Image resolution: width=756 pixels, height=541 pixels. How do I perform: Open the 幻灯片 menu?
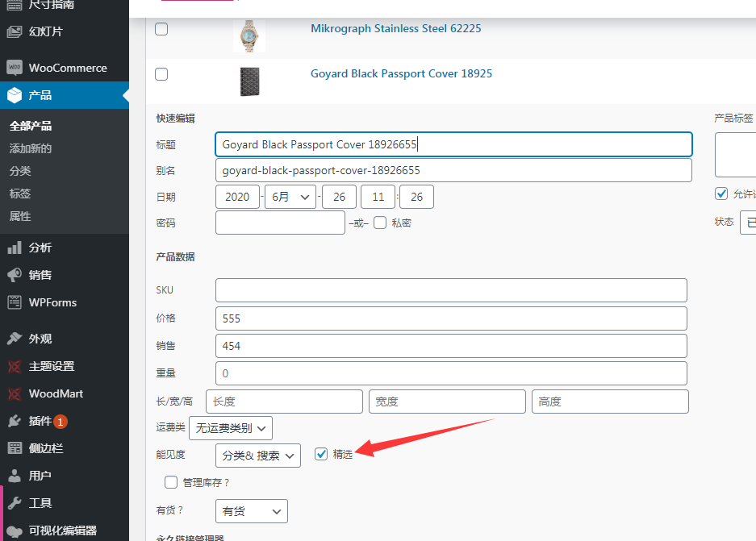point(65,31)
